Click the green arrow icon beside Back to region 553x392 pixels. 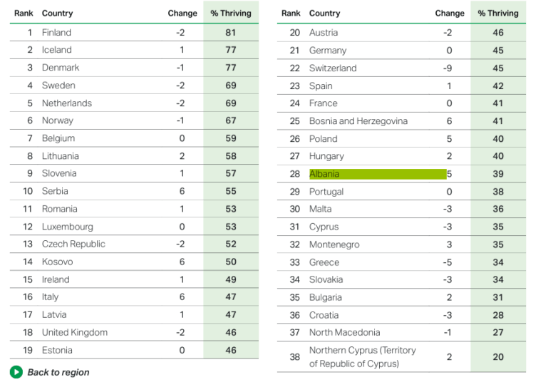[x=16, y=372]
